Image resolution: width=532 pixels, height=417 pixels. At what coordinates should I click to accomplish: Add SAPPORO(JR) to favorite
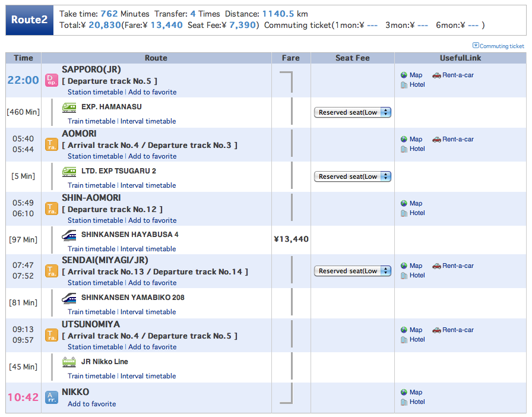click(x=153, y=92)
